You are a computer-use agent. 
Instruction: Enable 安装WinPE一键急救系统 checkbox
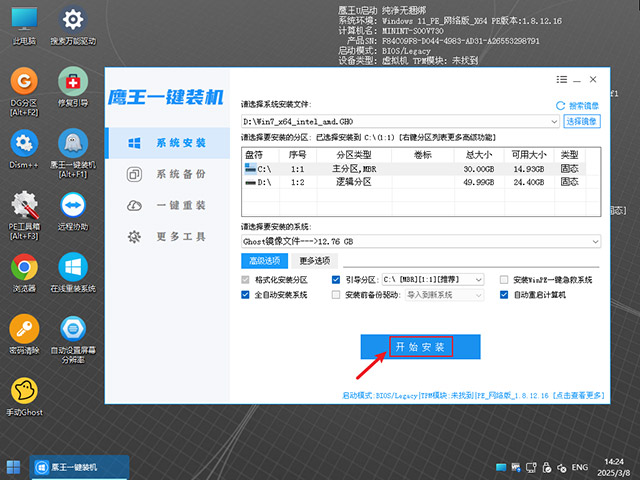(504, 280)
